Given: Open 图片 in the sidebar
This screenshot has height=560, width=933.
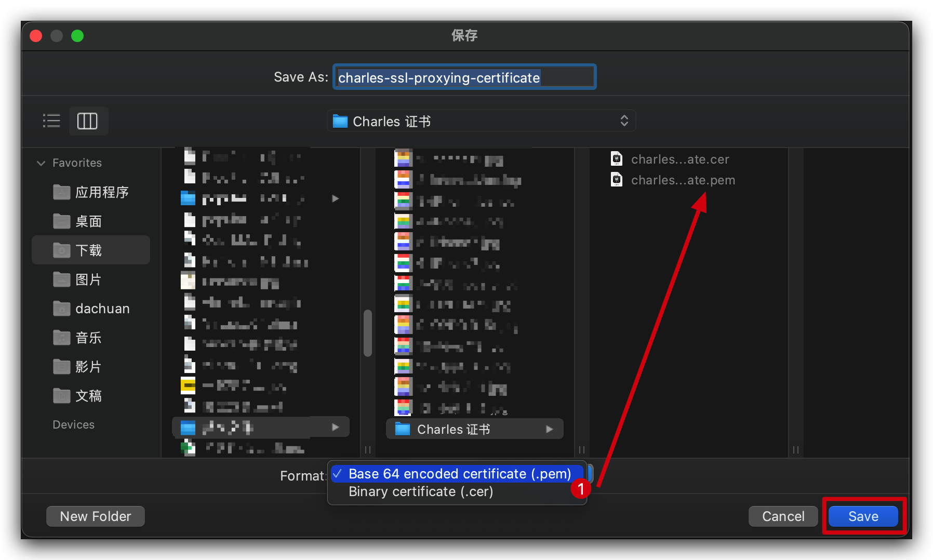Looking at the screenshot, I should click(91, 279).
